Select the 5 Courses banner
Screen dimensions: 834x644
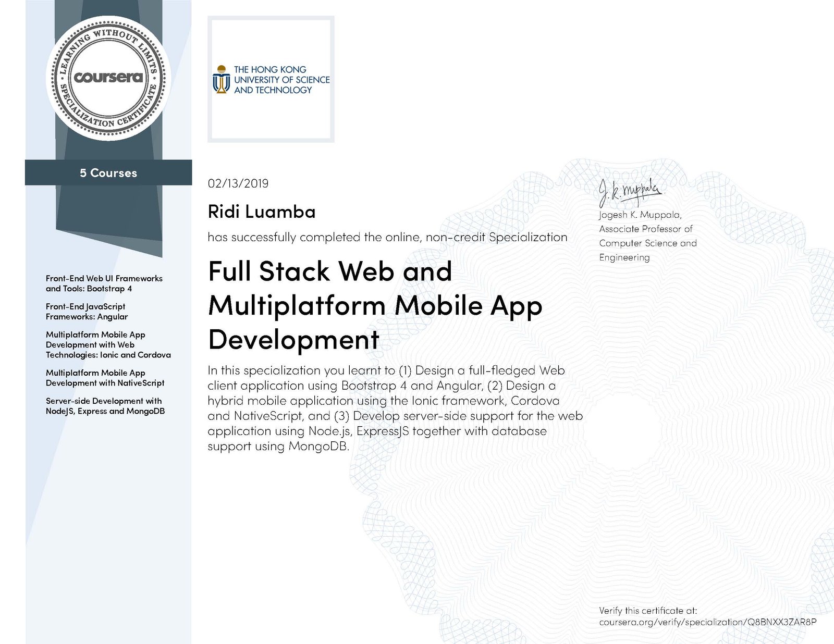[x=108, y=173]
